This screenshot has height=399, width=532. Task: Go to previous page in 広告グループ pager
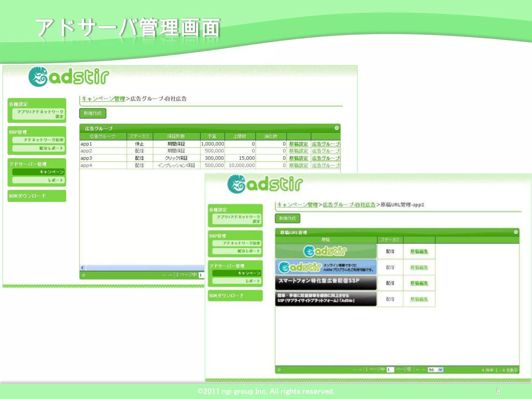click(x=170, y=275)
